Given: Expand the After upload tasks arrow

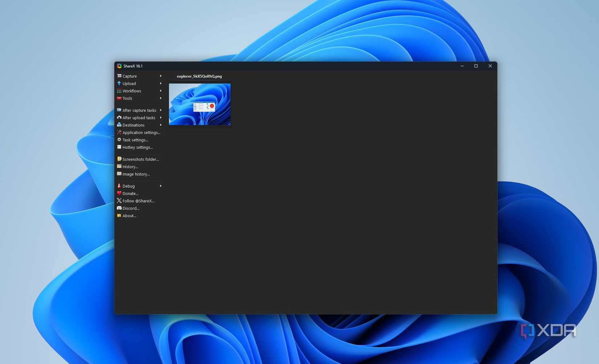Looking at the screenshot, I should pyautogui.click(x=160, y=118).
